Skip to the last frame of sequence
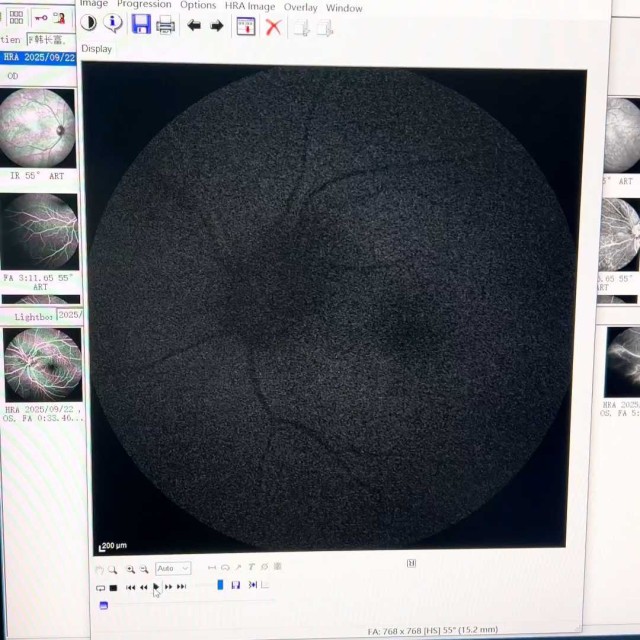640x640 pixels. point(181,587)
